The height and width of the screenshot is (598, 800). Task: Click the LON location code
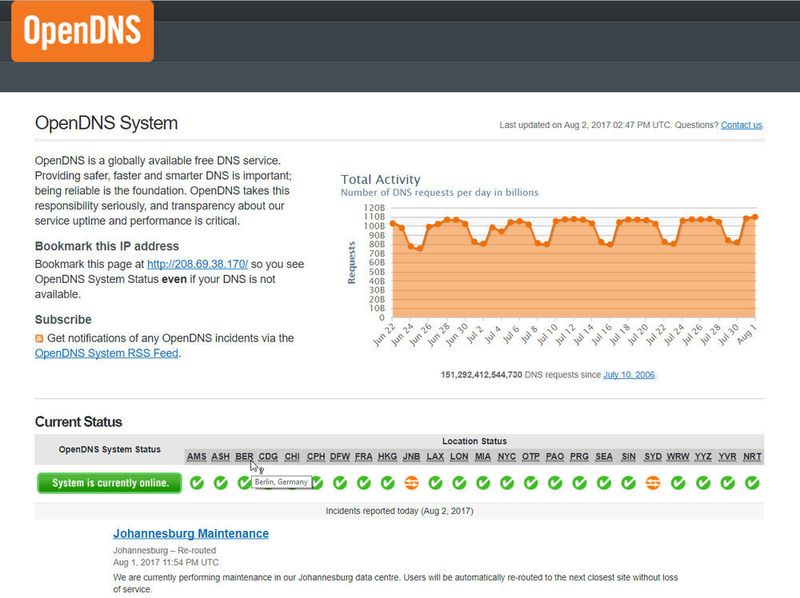(x=459, y=457)
